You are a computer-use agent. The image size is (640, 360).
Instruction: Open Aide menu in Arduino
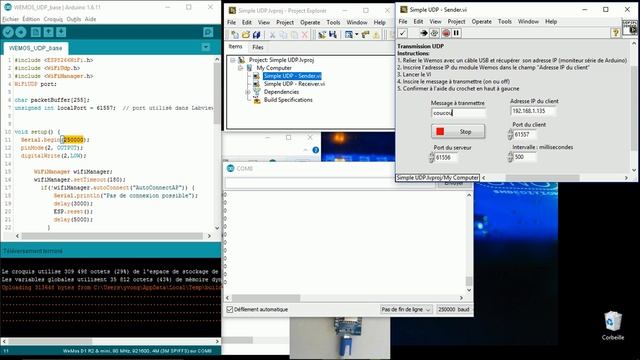[x=90, y=19]
